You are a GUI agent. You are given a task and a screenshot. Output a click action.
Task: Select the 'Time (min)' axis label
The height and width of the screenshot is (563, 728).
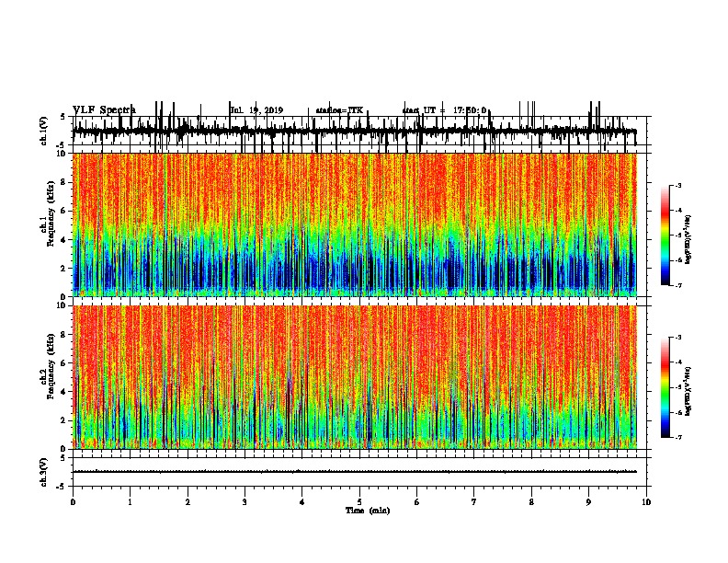[368, 511]
